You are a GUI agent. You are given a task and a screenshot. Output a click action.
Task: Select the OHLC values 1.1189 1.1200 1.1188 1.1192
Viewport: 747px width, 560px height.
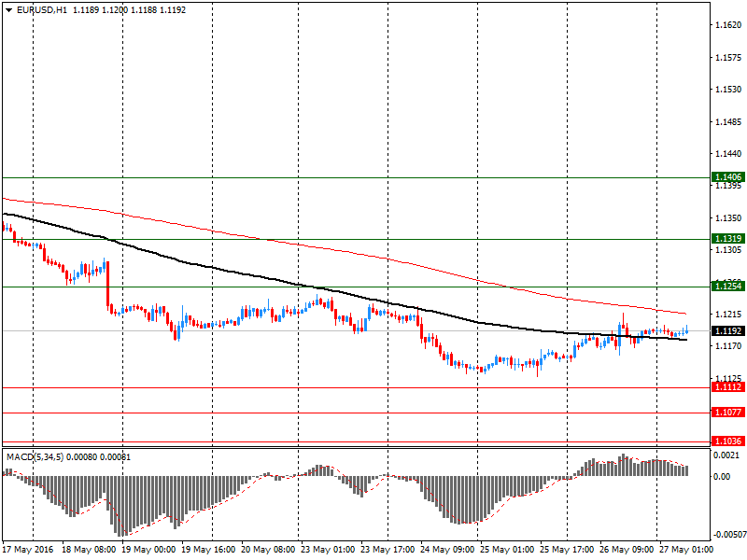coord(129,10)
